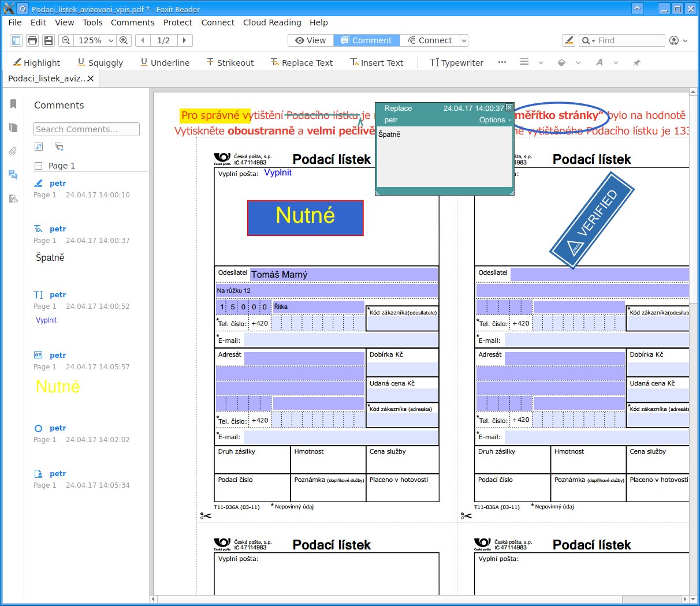Select the Strikeout tool
This screenshot has height=606, width=700.
[x=230, y=62]
